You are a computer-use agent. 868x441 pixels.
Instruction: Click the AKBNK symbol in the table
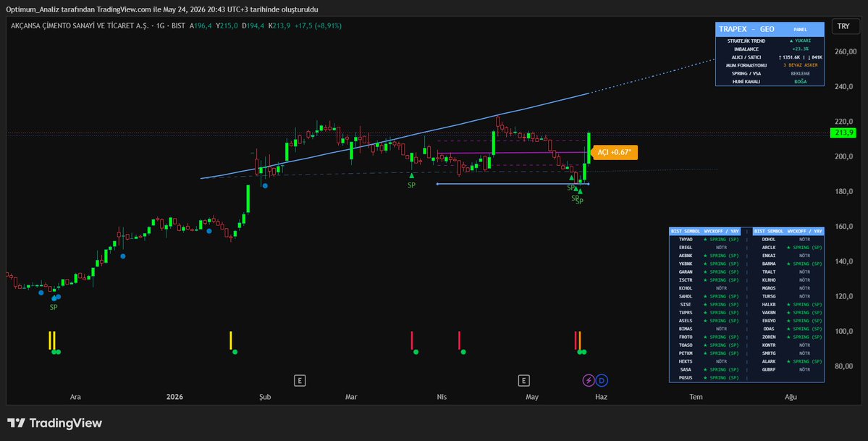pyautogui.click(x=686, y=256)
